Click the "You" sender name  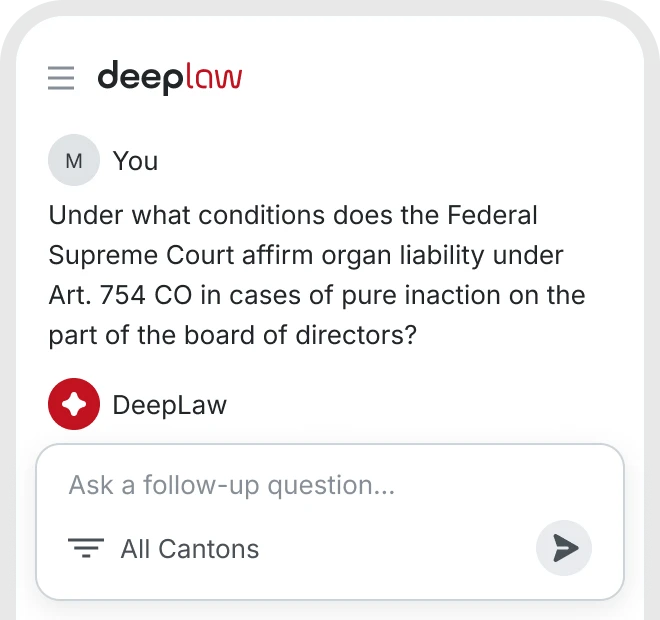click(135, 161)
